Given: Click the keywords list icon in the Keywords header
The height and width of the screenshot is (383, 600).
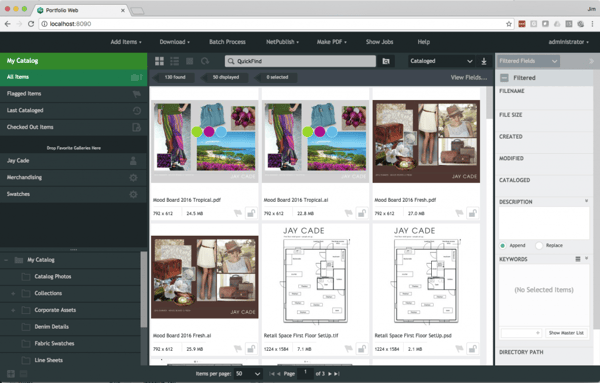Looking at the screenshot, I should pos(578,259).
